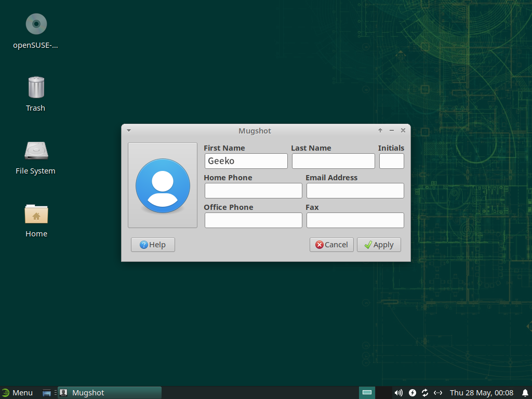Click into the Last Name field
Screen dimensions: 532x399
pyautogui.click(x=333, y=161)
